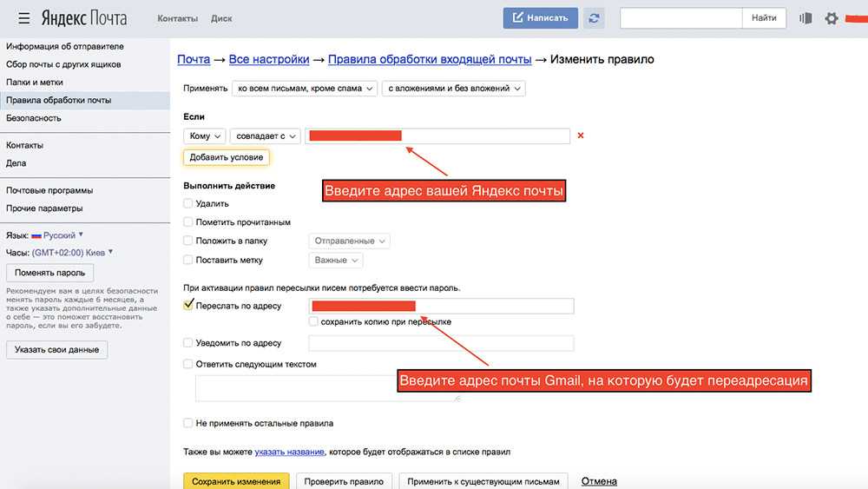Click the Отмена link

(x=599, y=481)
